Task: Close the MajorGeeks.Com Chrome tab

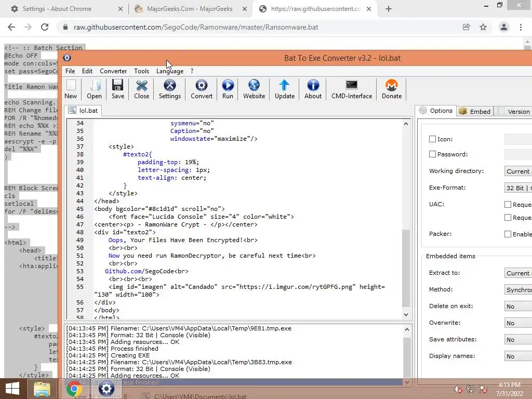Action: [245, 9]
